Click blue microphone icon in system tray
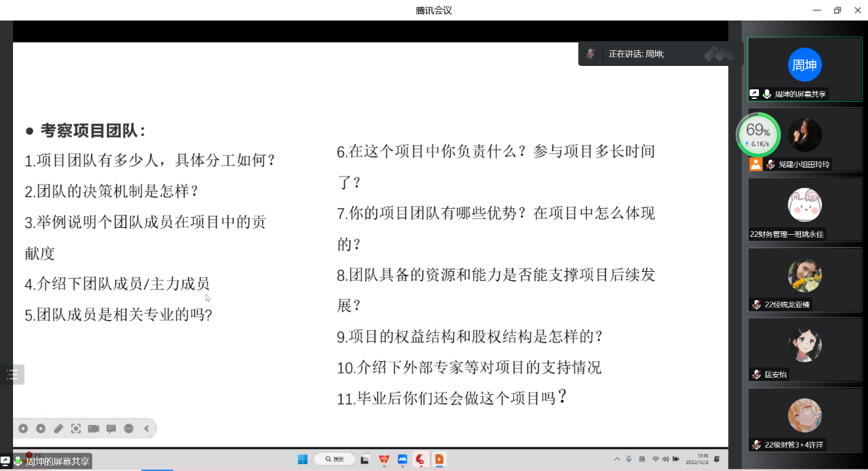The width and height of the screenshot is (868, 471). tap(629, 459)
